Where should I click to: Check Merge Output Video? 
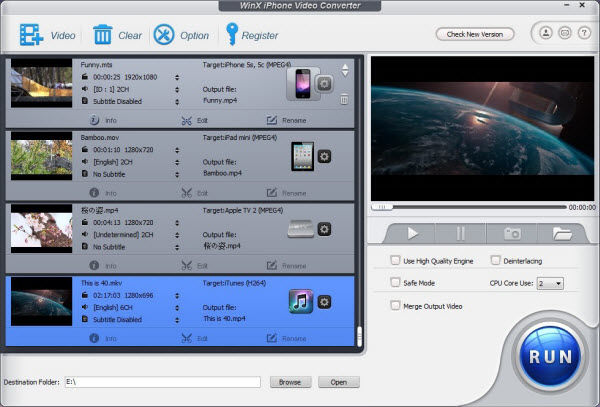(395, 305)
